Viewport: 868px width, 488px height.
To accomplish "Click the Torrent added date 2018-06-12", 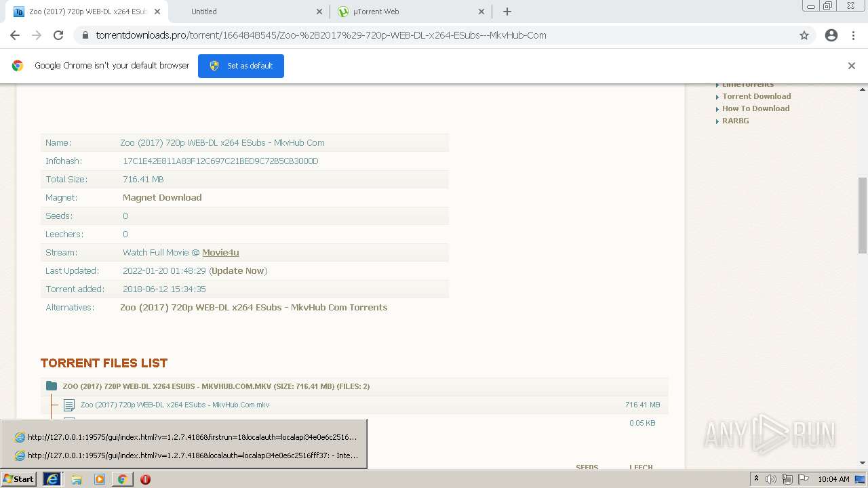I will pyautogui.click(x=164, y=289).
